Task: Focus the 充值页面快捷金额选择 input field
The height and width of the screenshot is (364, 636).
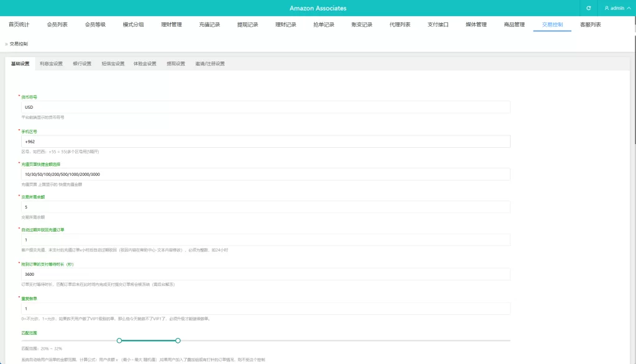Action: point(265,175)
